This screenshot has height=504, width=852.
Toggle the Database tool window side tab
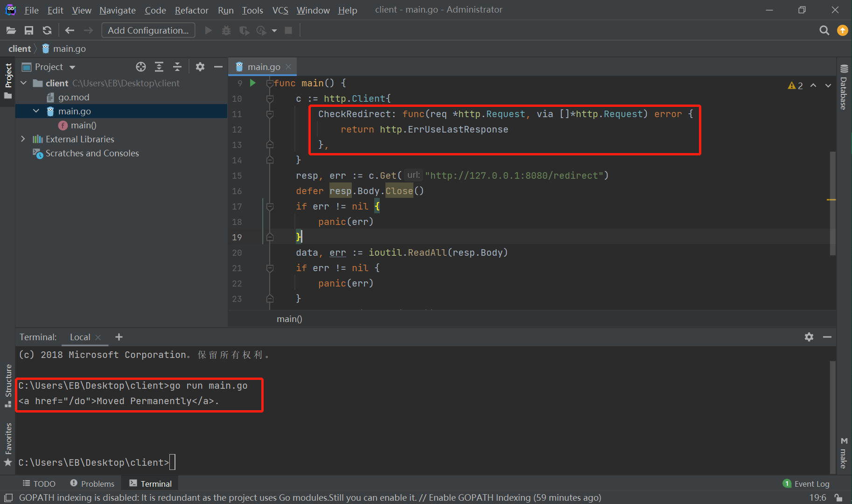(x=844, y=87)
